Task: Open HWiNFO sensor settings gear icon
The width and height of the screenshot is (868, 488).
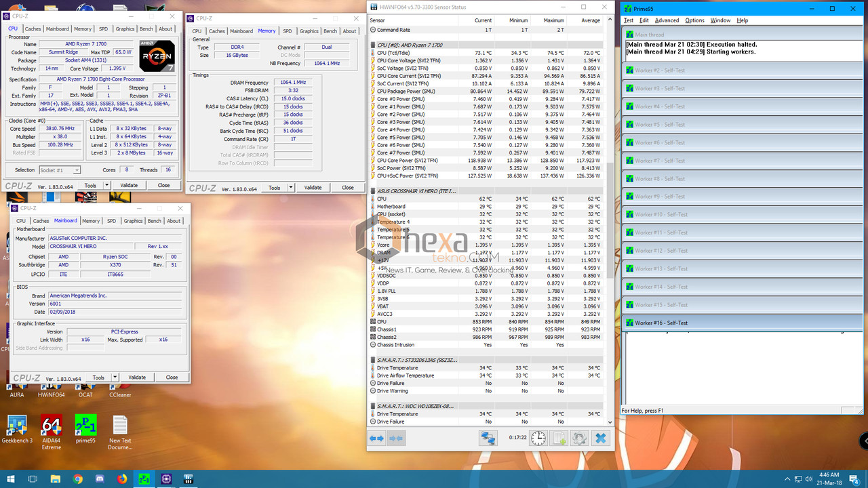Action: tap(579, 438)
